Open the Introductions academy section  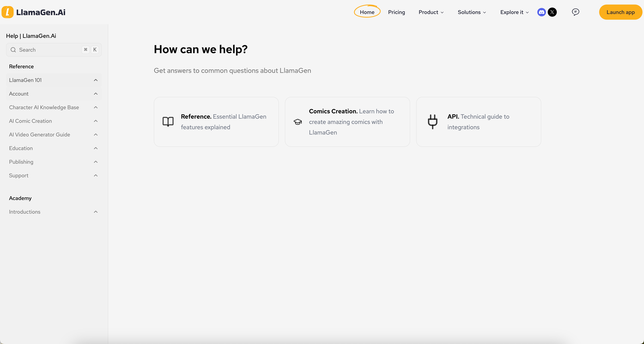[25, 212]
